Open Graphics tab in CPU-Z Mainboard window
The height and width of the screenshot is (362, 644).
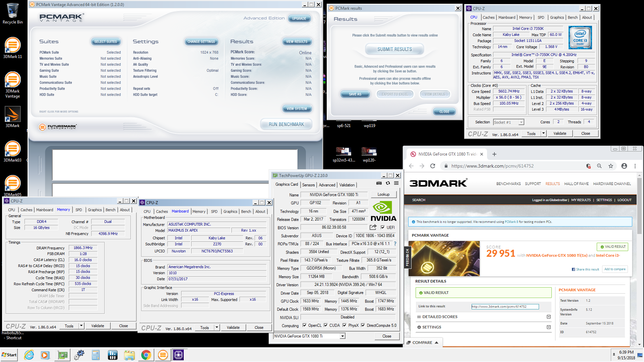click(230, 212)
